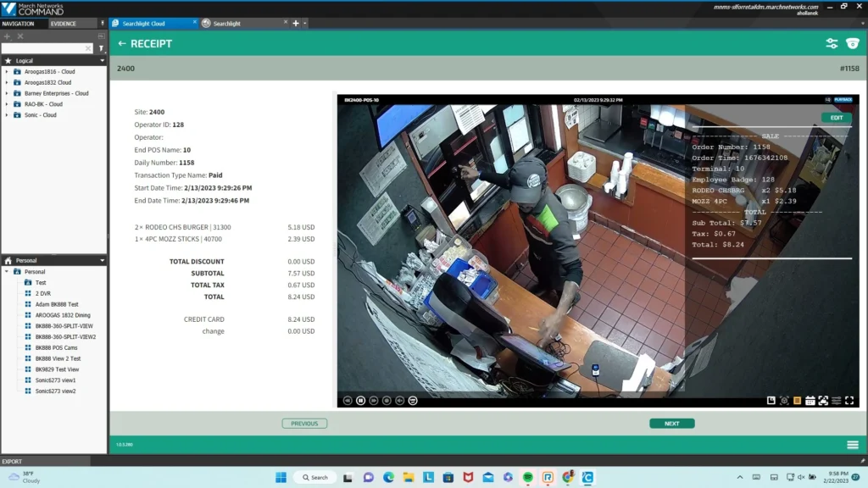The image size is (868, 488).
Task: Open the calendar icon in video controls
Action: pyautogui.click(x=810, y=400)
